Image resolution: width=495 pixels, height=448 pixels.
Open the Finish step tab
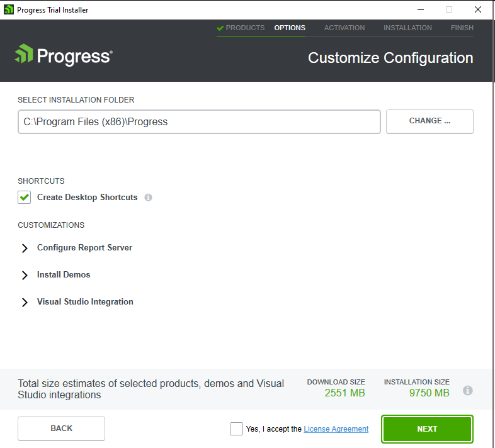tap(462, 28)
